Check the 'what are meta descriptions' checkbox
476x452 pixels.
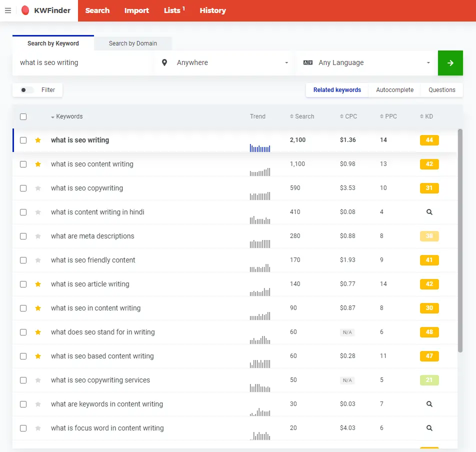(x=23, y=236)
